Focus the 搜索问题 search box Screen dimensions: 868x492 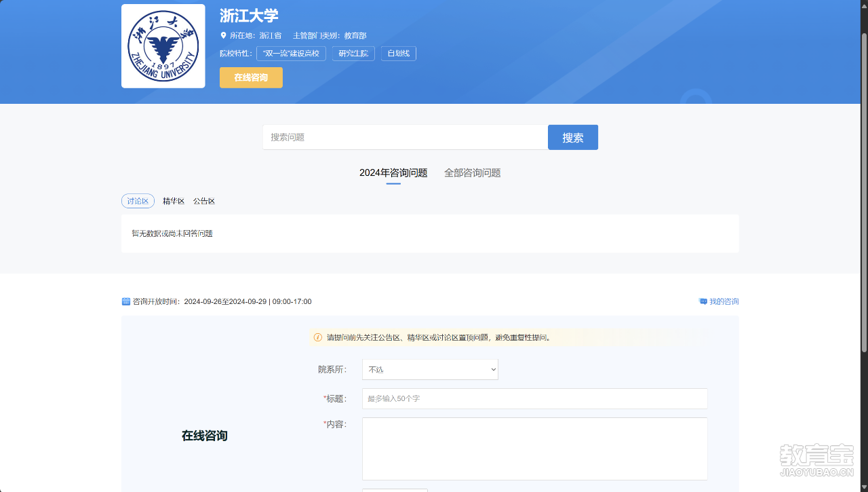(406, 137)
